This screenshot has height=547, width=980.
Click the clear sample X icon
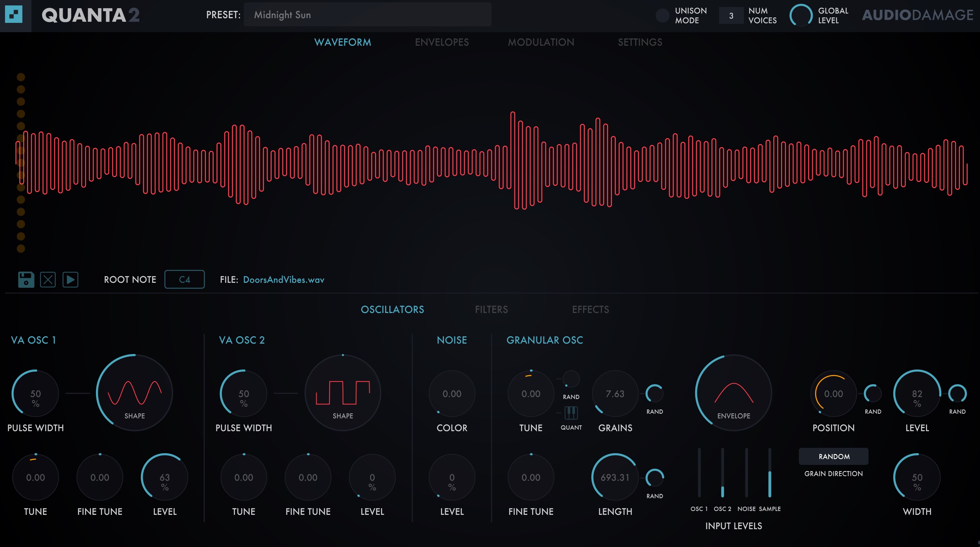pyautogui.click(x=48, y=279)
